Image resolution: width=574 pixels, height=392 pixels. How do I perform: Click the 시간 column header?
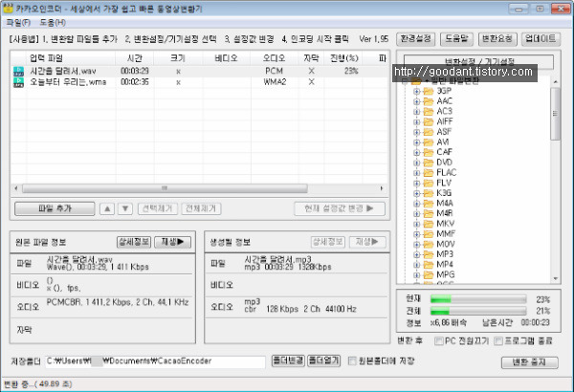[134, 58]
